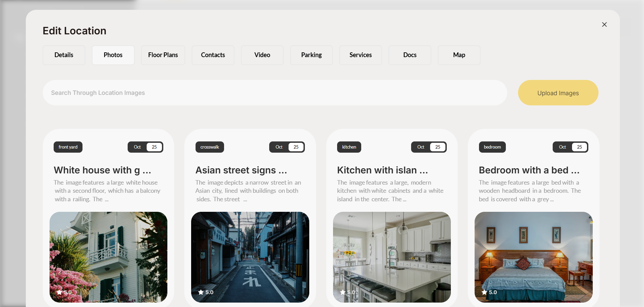Click the front yard tag

(x=68, y=147)
